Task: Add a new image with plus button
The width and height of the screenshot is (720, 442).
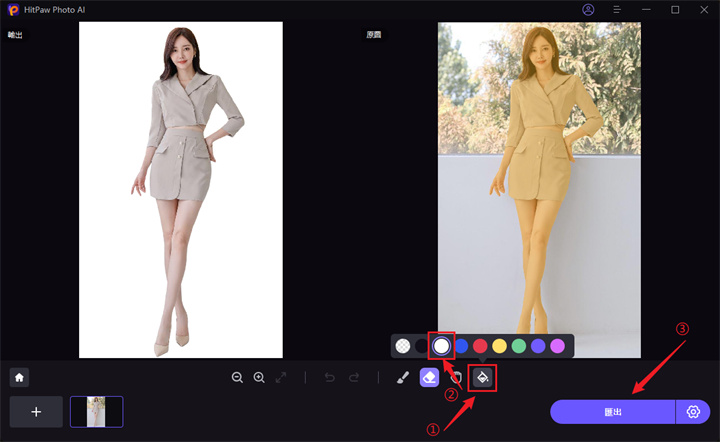Action: [x=36, y=412]
